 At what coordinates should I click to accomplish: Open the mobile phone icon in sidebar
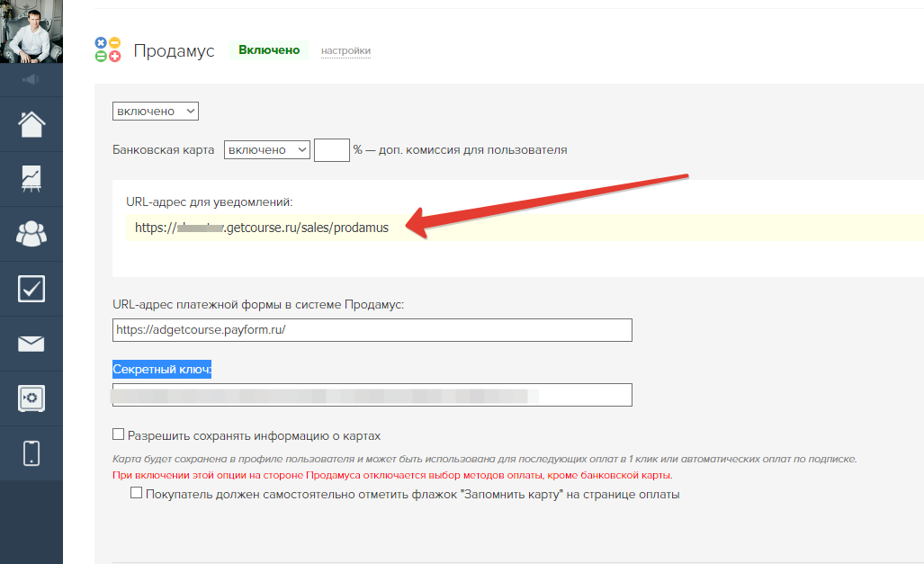[x=31, y=453]
